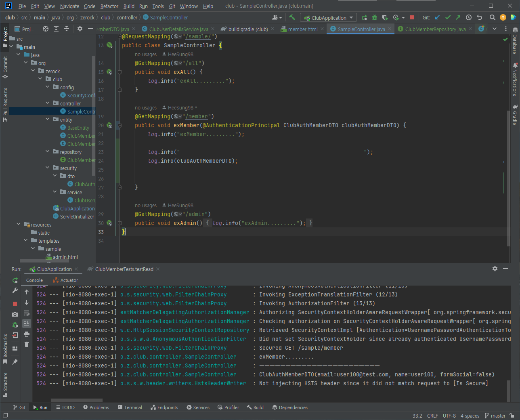Open the Refactor menu
520x420 pixels.
109,6
